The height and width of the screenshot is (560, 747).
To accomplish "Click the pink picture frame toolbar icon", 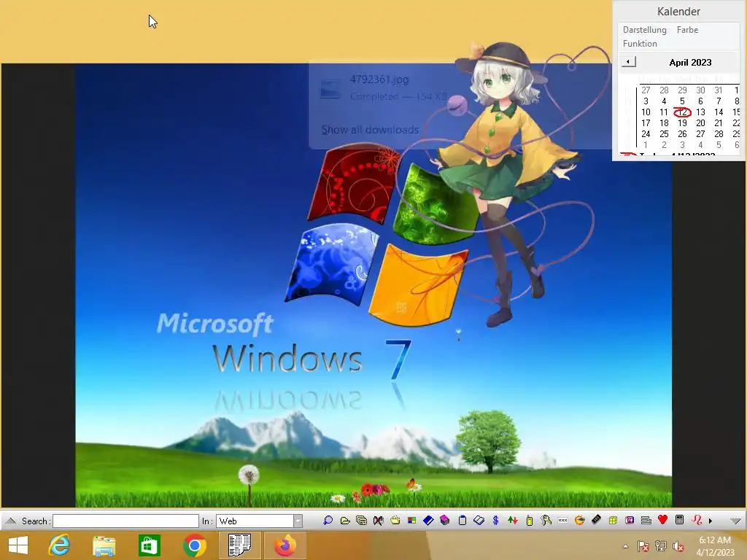I will tap(630, 521).
